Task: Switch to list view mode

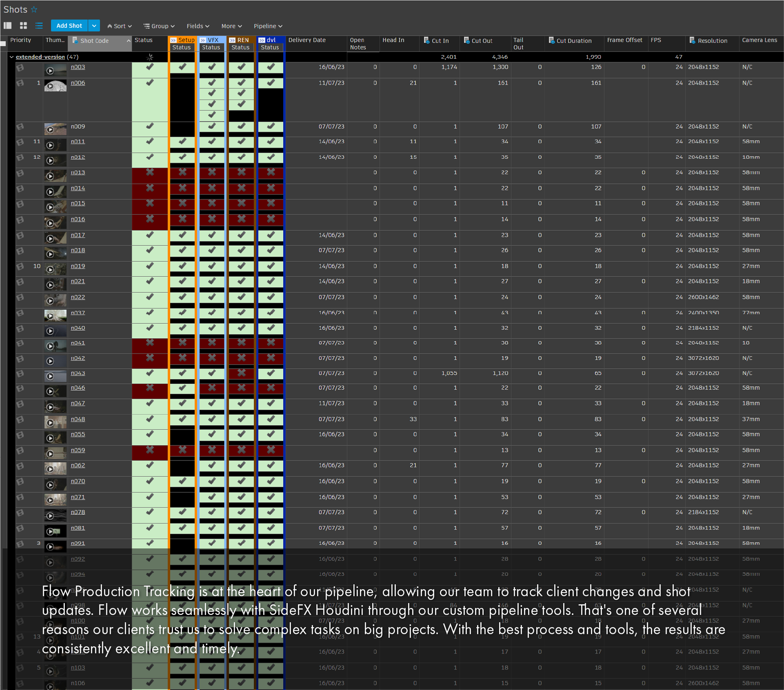Action: point(39,26)
